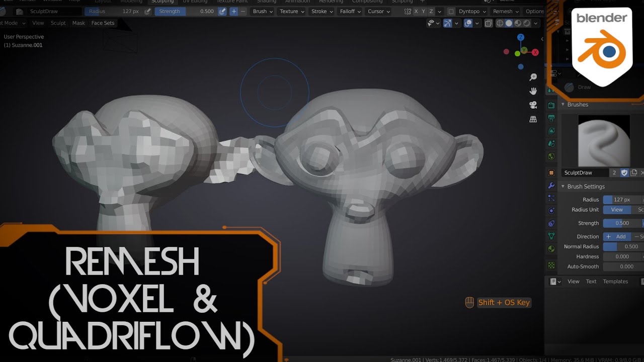
Task: Open Output properties printer icon
Action: pos(551,118)
